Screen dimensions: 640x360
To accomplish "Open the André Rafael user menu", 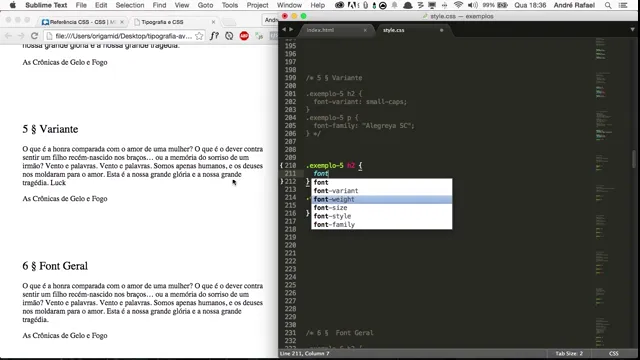I will pos(574,5).
